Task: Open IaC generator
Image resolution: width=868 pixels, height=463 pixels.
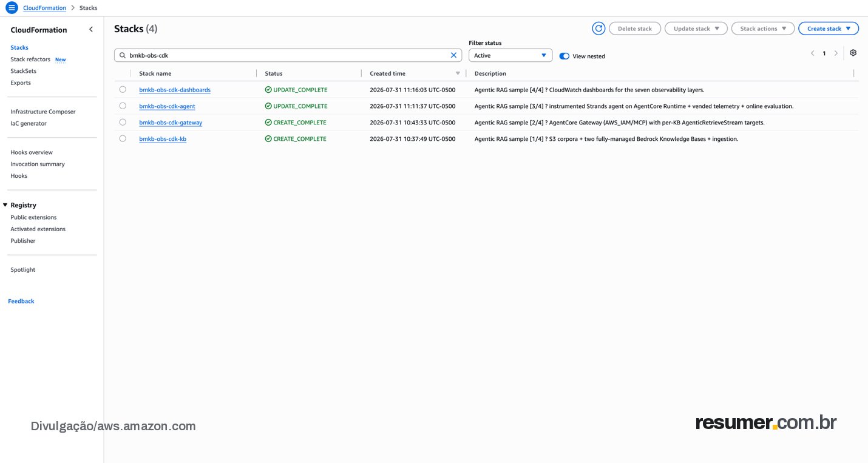Action: [29, 123]
